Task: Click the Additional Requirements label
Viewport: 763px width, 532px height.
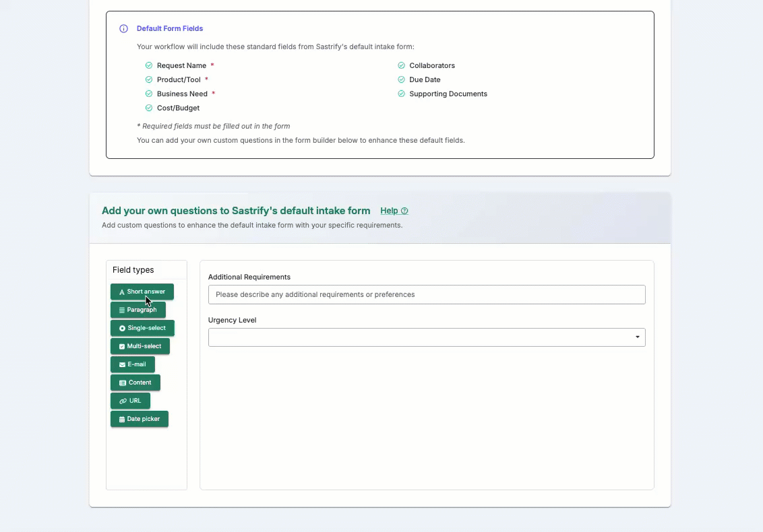Action: (249, 277)
